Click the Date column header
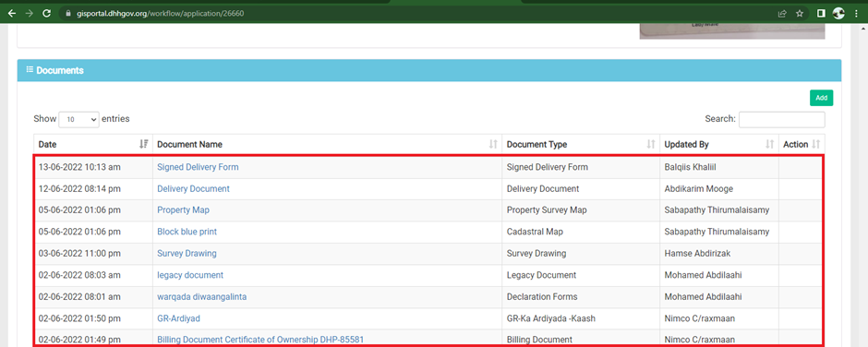This screenshot has height=347, width=868. 93,145
